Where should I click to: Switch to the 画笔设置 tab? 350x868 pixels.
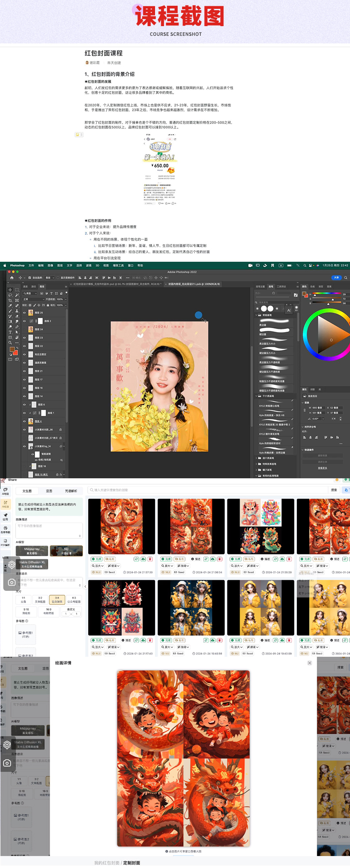(261, 287)
